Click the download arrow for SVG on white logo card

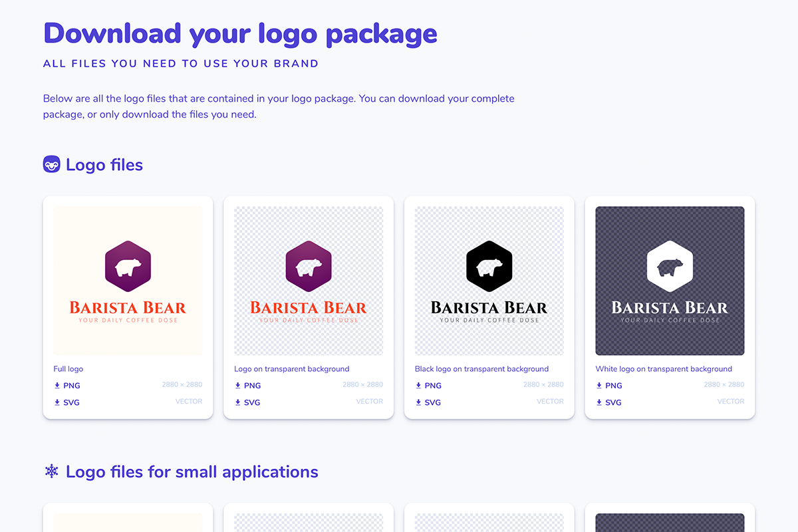point(600,402)
